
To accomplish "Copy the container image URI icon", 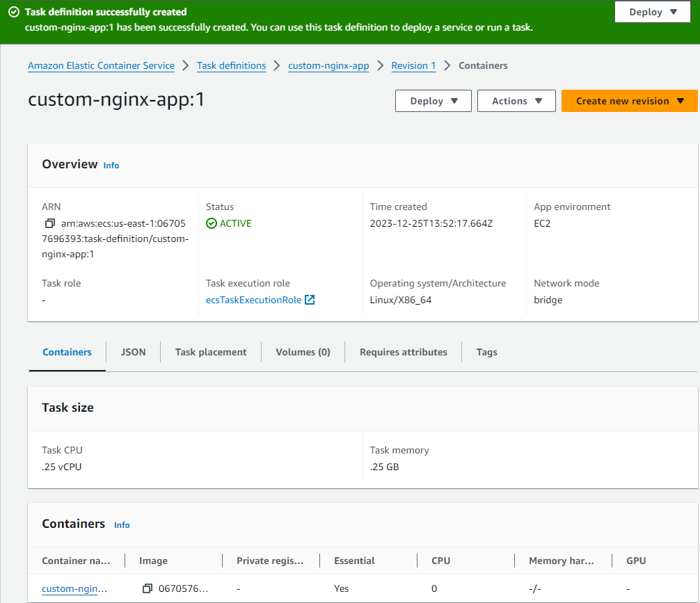I will [x=148, y=588].
